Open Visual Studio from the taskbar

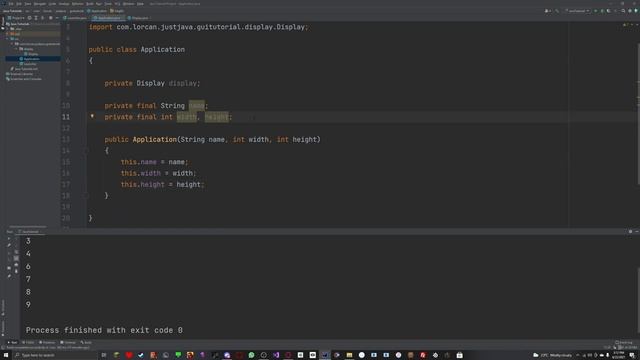(276, 355)
